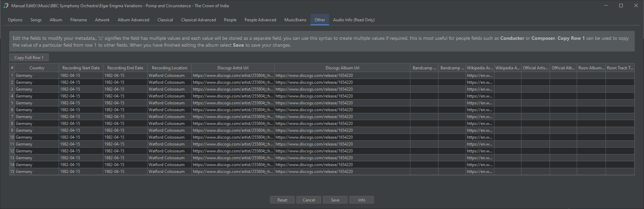Select Discogs Album Url cell in row 15
Viewport: 644px width, 209px height.
[x=342, y=172]
